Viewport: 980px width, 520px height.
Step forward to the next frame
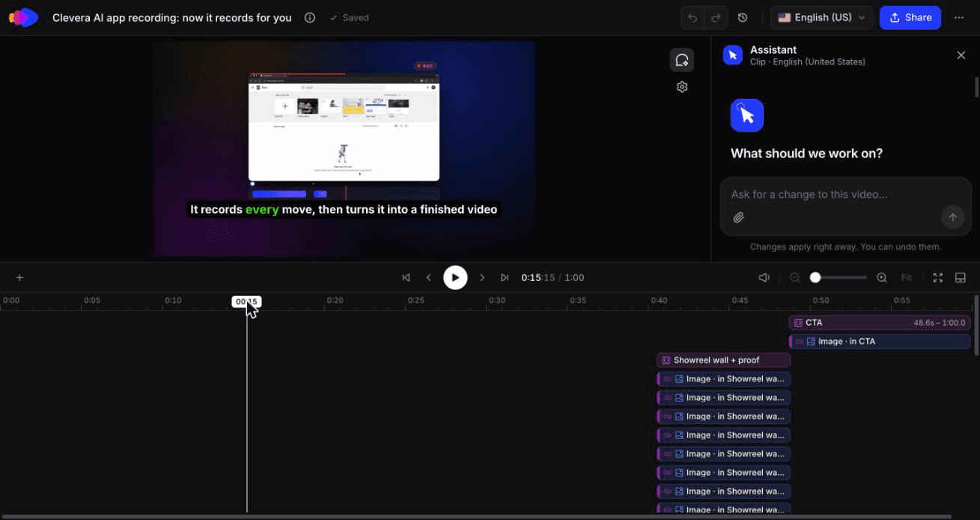click(x=482, y=277)
